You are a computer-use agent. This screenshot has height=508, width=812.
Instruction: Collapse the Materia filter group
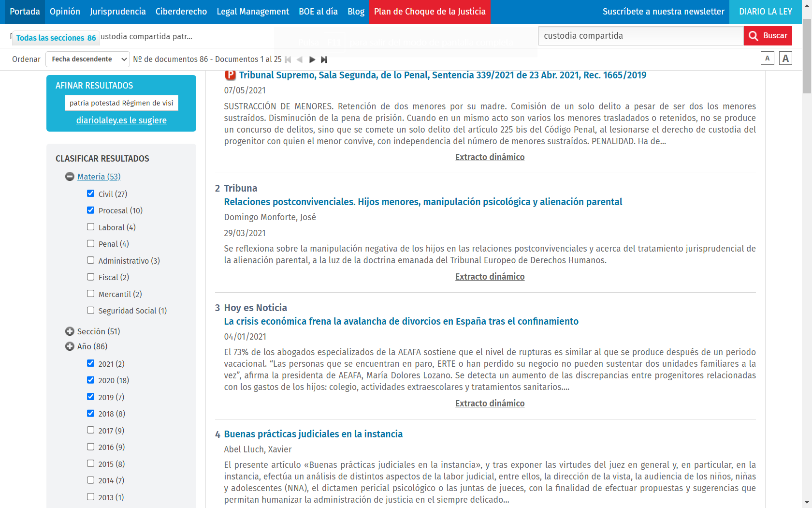pos(70,177)
